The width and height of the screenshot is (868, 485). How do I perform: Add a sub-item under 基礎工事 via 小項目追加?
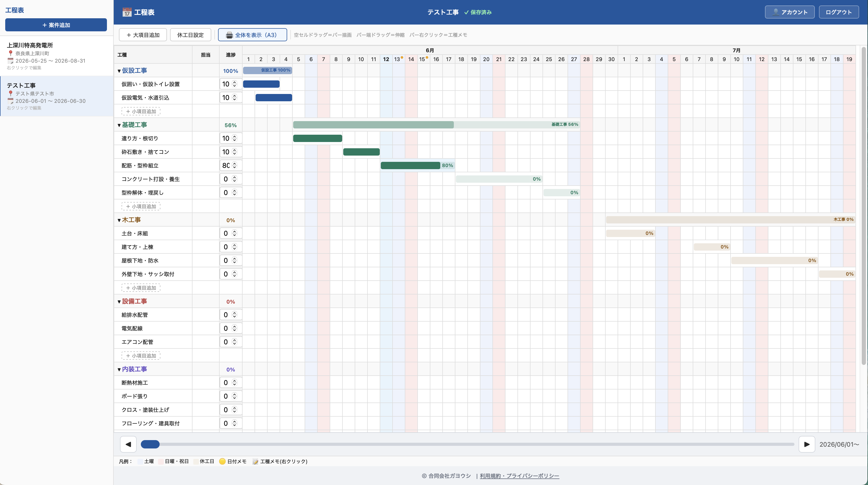point(141,206)
